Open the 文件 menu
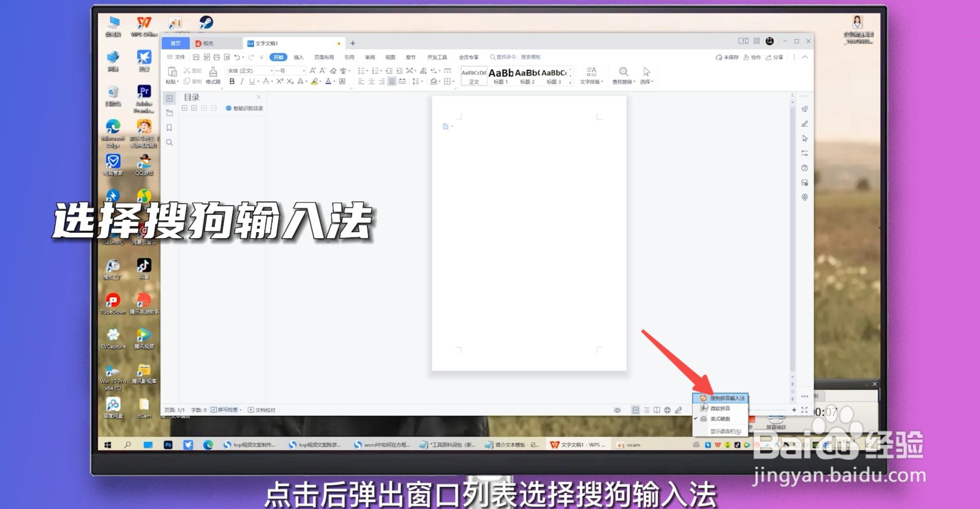 click(x=176, y=57)
